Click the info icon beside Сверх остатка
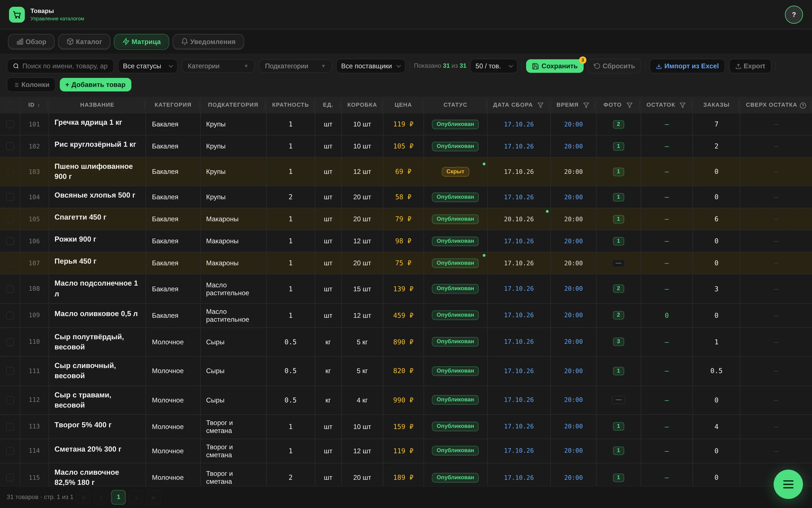 click(803, 106)
